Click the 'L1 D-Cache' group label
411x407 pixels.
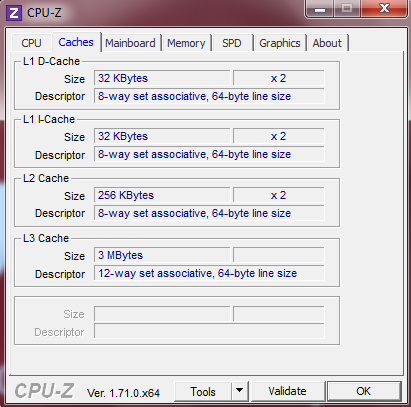point(51,61)
